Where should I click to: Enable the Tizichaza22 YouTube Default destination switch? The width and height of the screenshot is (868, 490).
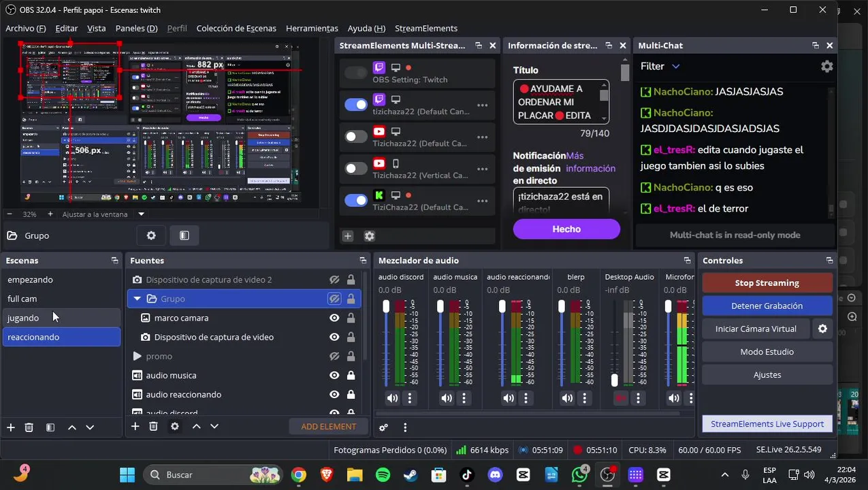(x=355, y=137)
